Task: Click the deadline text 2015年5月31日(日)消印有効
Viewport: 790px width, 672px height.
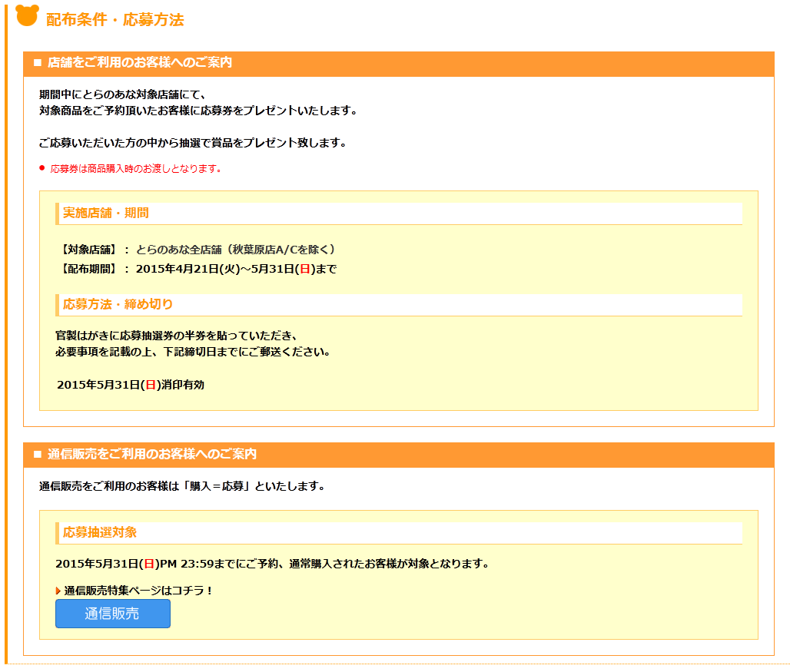Action: coord(131,385)
